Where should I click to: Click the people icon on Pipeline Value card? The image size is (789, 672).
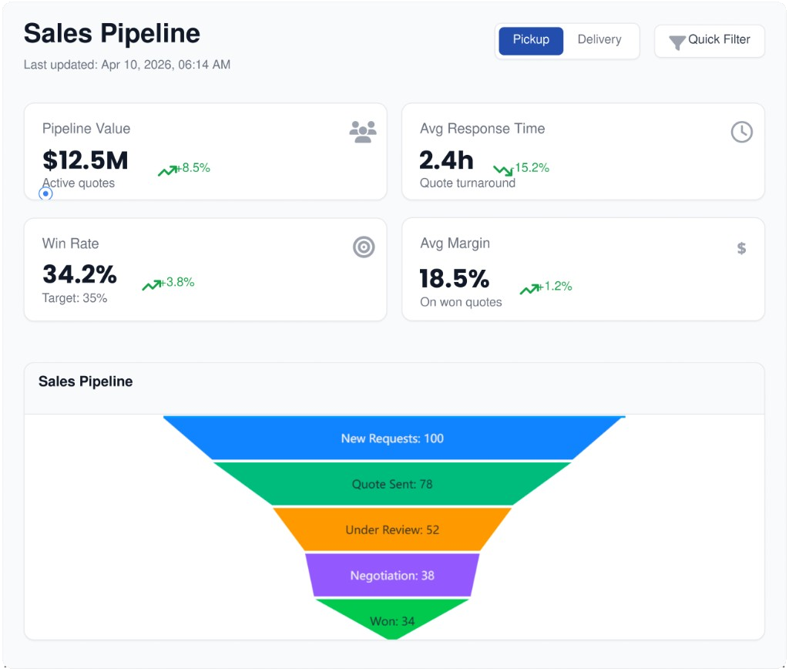(x=363, y=132)
